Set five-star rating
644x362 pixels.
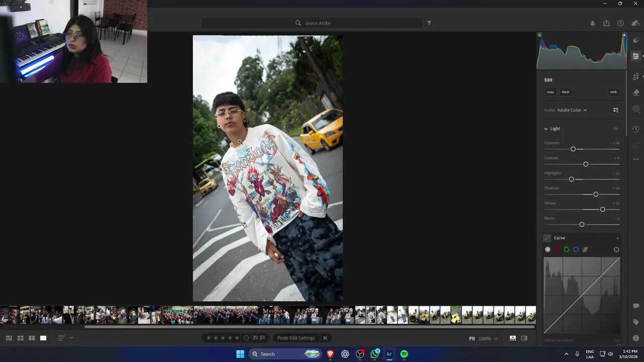pos(237,338)
